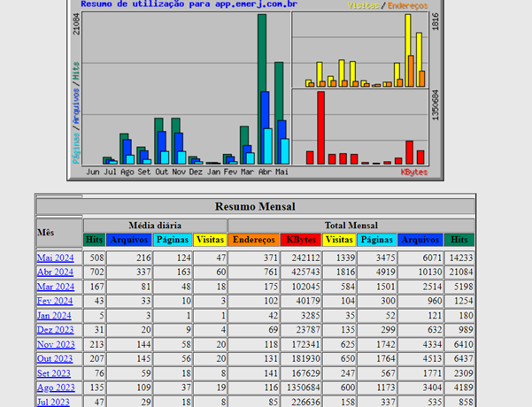Click the Abr month label under chart
Screen dimensions: 532x407
(265, 172)
